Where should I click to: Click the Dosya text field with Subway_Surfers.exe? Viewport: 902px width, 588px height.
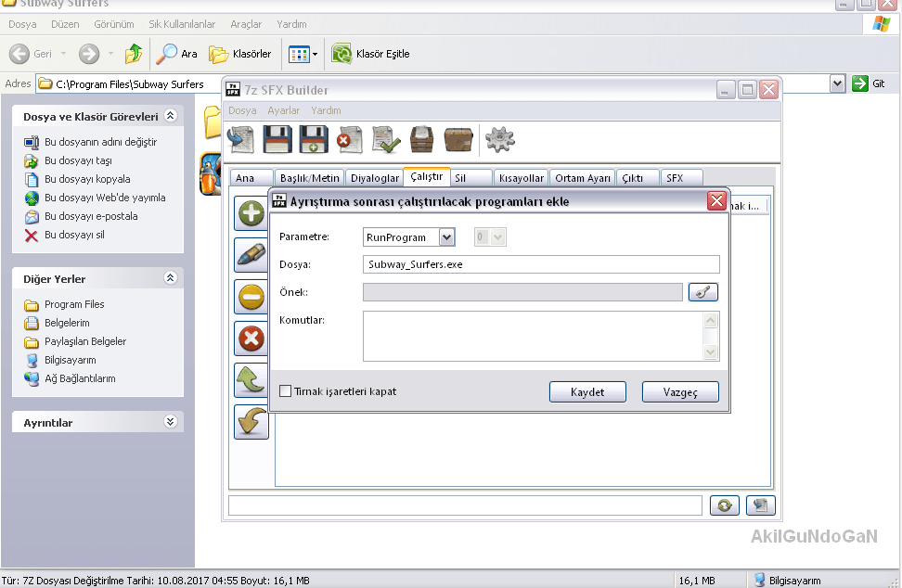(x=541, y=263)
